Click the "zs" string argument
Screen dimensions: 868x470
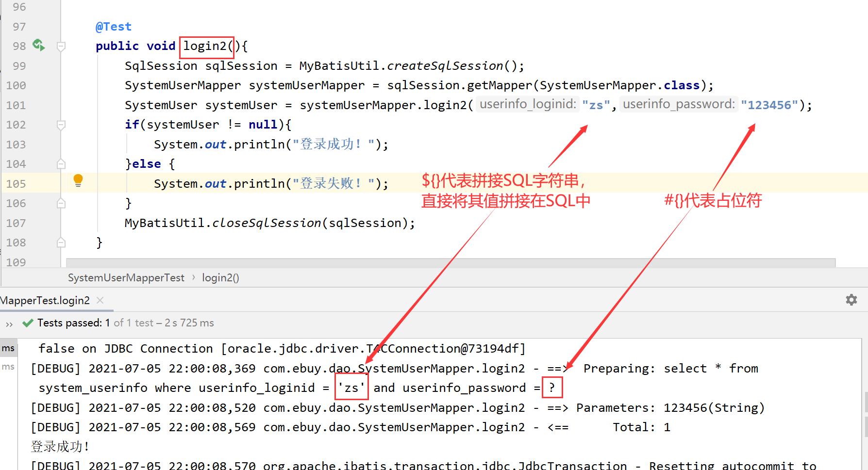tap(596, 105)
